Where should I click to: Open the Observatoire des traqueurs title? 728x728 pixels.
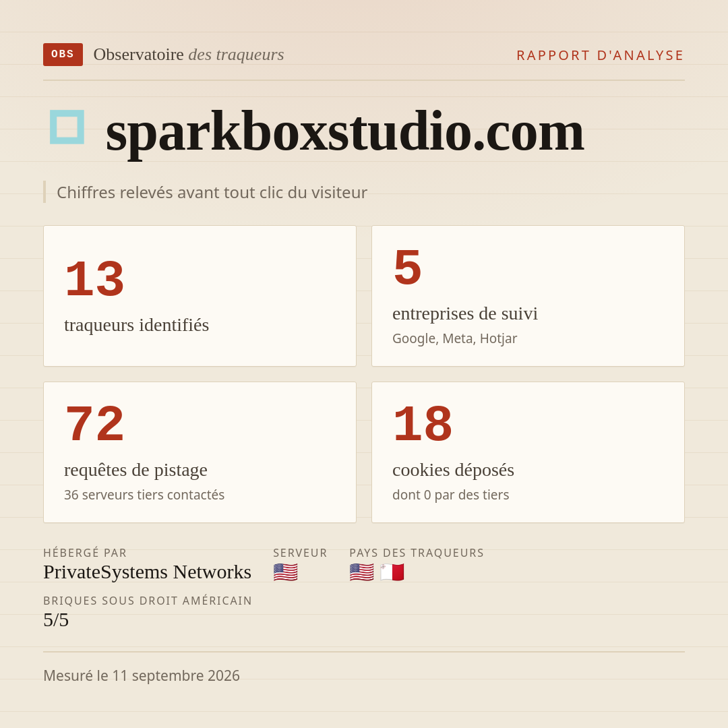click(189, 55)
